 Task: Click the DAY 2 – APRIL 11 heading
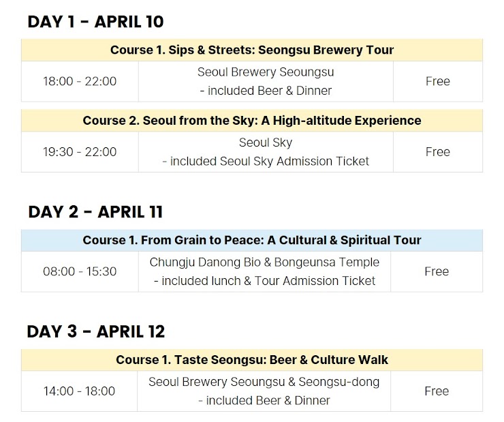coord(95,212)
